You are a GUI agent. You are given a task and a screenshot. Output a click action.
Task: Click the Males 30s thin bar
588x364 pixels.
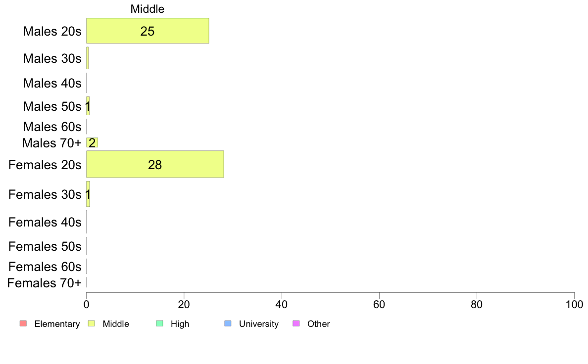click(88, 58)
